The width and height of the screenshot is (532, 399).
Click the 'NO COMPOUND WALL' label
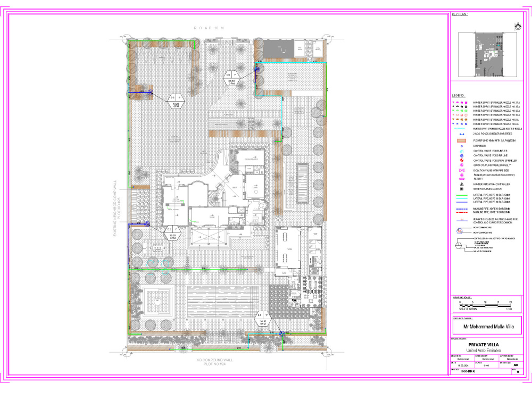pos(215,360)
